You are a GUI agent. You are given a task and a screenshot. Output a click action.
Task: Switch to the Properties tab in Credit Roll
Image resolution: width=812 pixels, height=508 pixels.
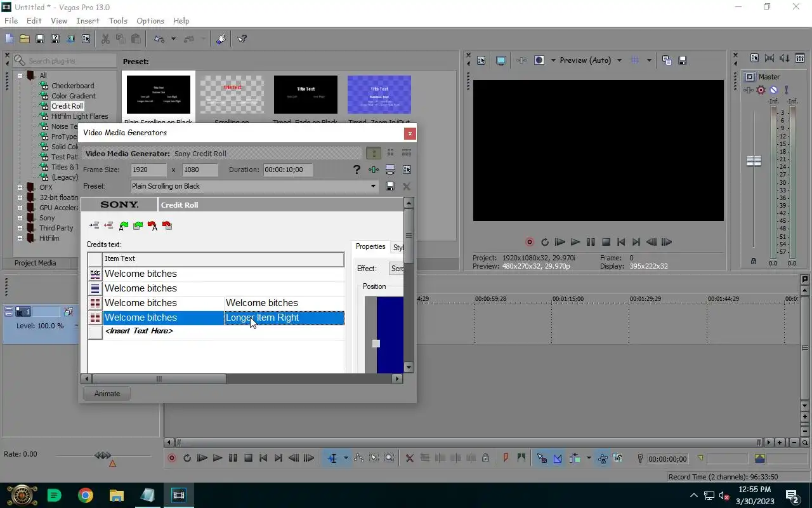coord(370,247)
